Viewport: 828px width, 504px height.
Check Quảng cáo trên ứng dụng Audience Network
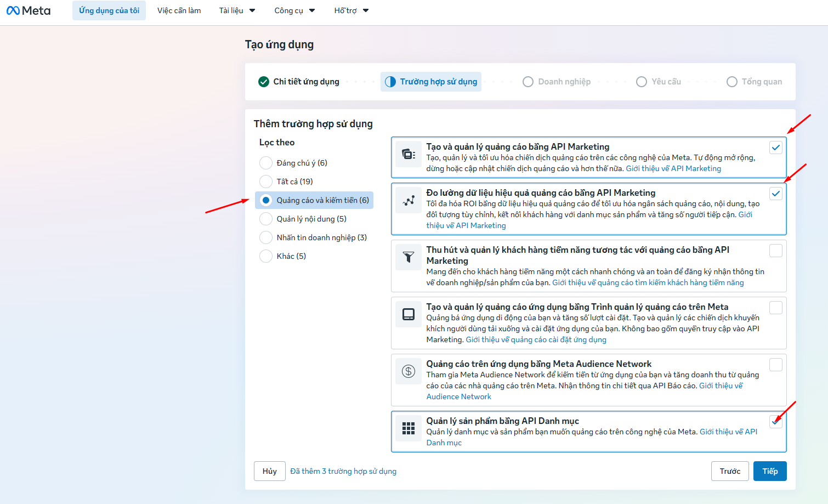776,365
